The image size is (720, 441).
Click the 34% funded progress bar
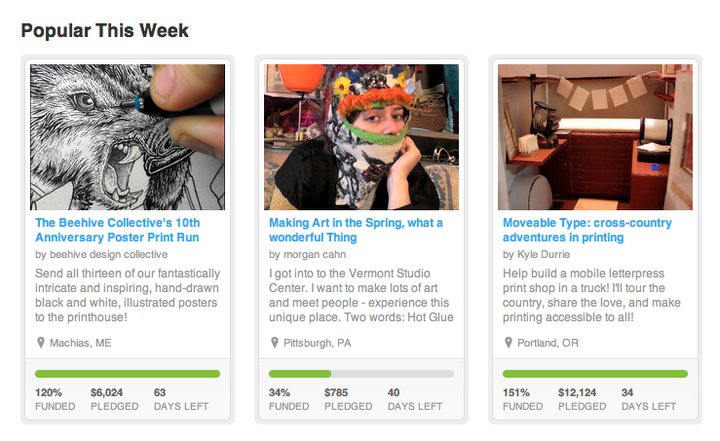tap(361, 374)
